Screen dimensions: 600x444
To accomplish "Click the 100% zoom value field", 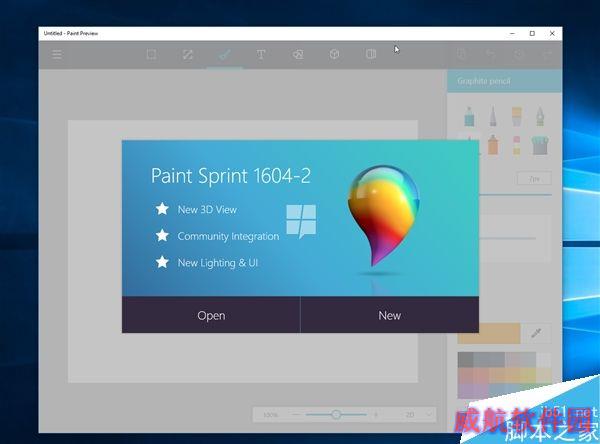I will coord(271,415).
